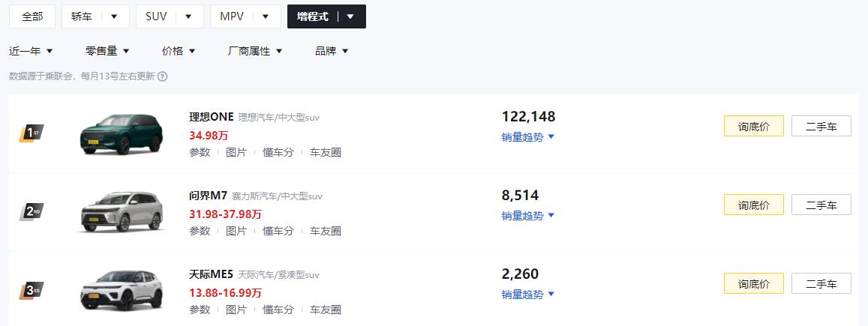
Task: Expand 销量趋势 for 理想ONE
Action: coord(528,137)
